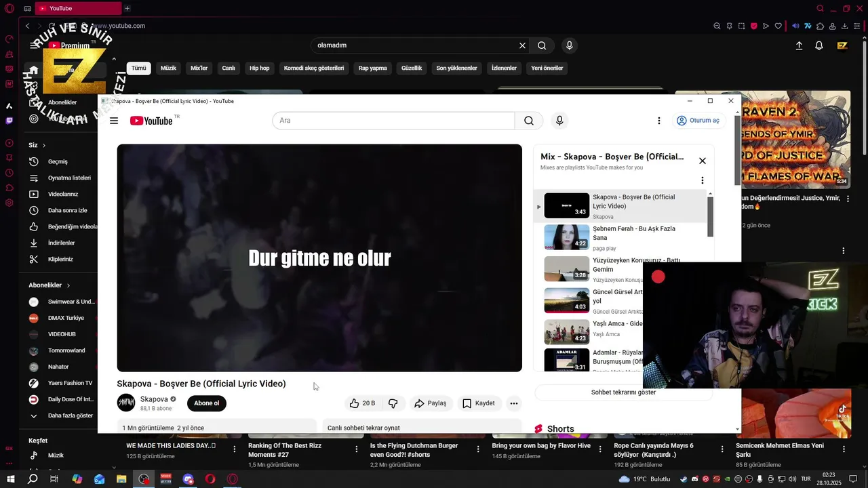Open the Skapova channel avatar
Screen dimensions: 868x488
tap(126, 403)
